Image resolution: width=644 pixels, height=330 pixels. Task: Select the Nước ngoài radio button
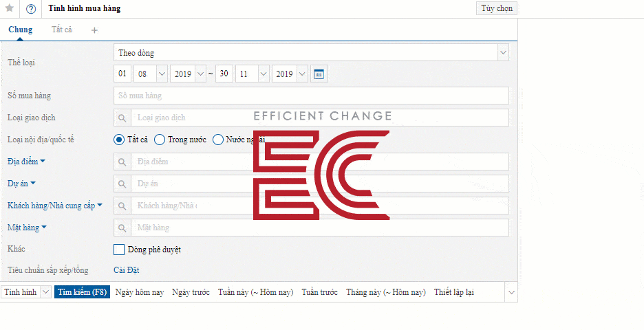pyautogui.click(x=217, y=140)
